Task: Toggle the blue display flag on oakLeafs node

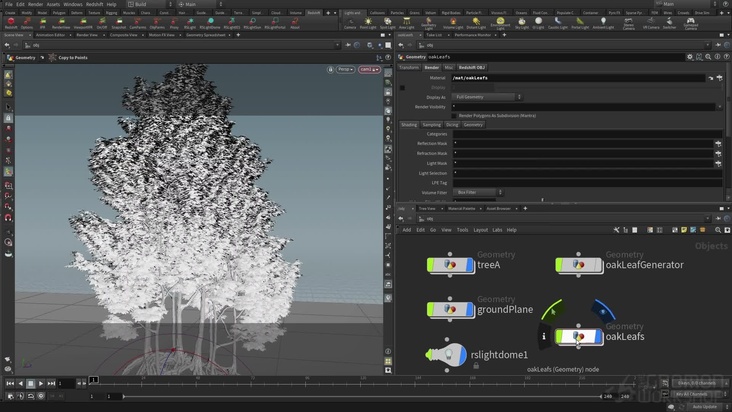Action: point(598,336)
